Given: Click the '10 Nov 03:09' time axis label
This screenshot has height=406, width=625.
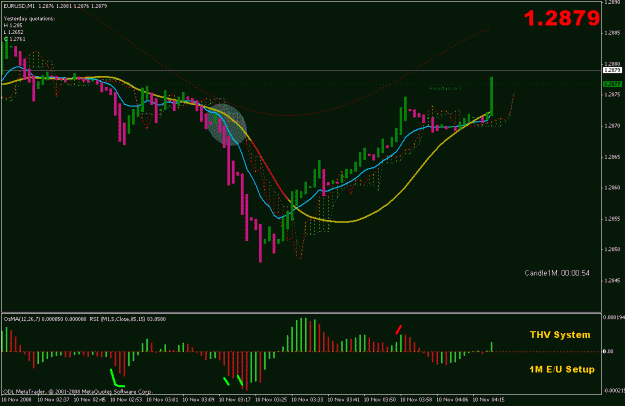Looking at the screenshot, I should pyautogui.click(x=199, y=400).
